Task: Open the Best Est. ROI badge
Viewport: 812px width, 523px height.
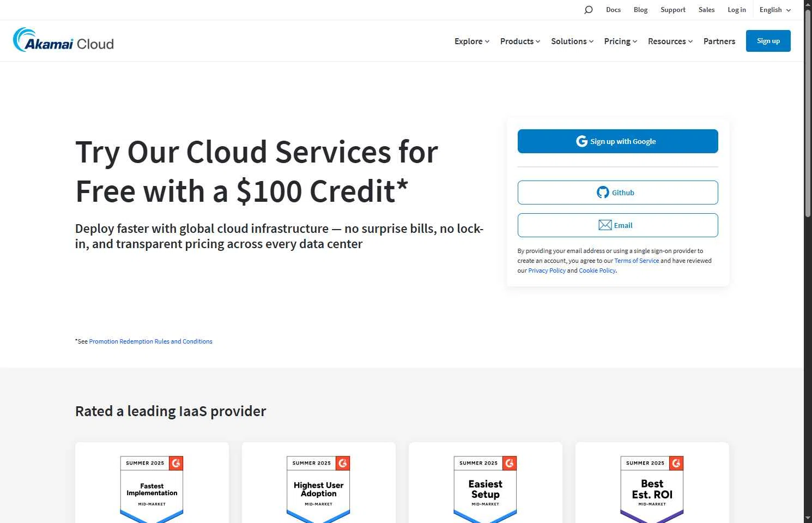Action: click(x=652, y=489)
